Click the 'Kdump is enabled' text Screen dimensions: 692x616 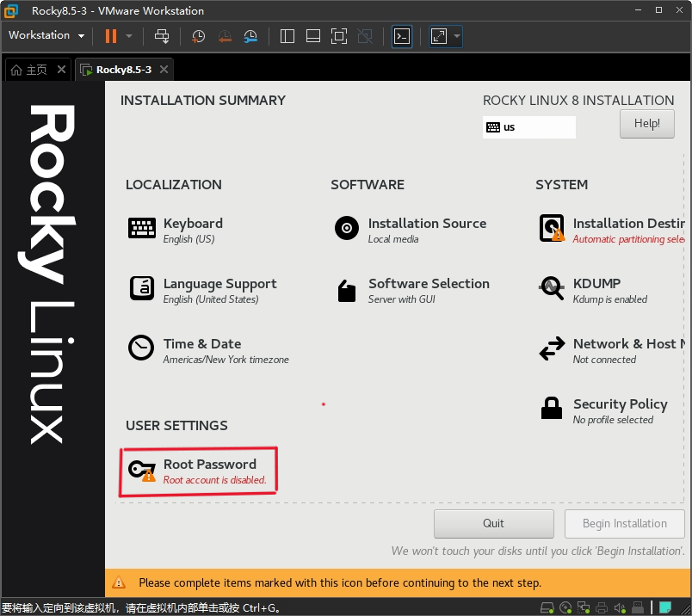pyautogui.click(x=610, y=299)
